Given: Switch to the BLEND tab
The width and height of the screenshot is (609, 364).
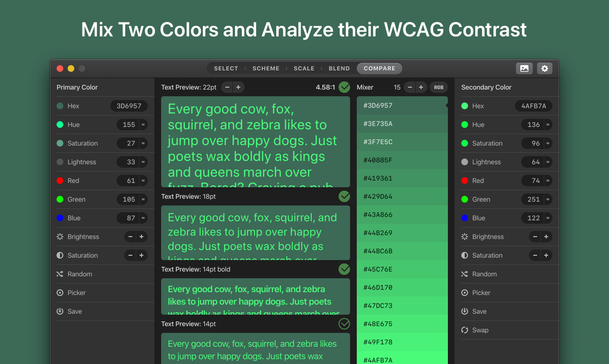Looking at the screenshot, I should pyautogui.click(x=339, y=68).
